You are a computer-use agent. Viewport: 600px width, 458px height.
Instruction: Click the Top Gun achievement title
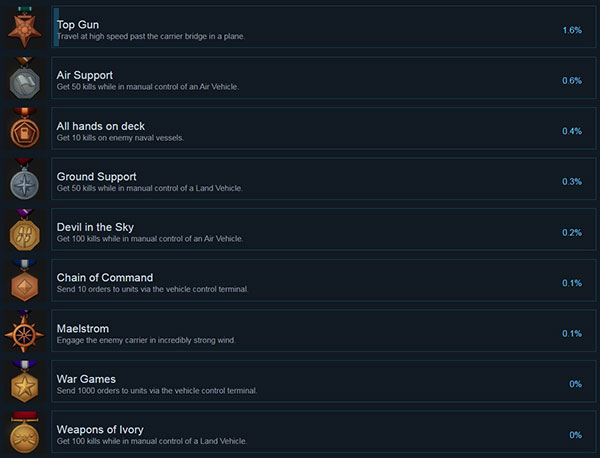click(78, 25)
